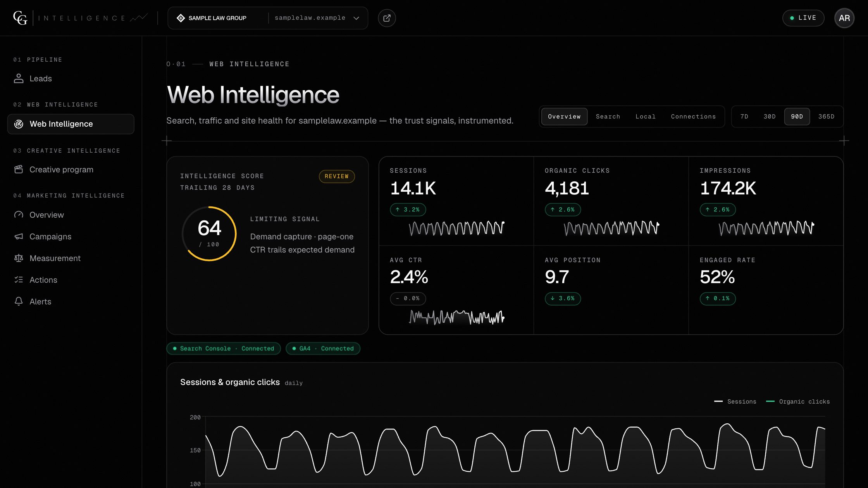Click the Sessions 14.1K metric card
Screen dimensions: 868x488
456,201
